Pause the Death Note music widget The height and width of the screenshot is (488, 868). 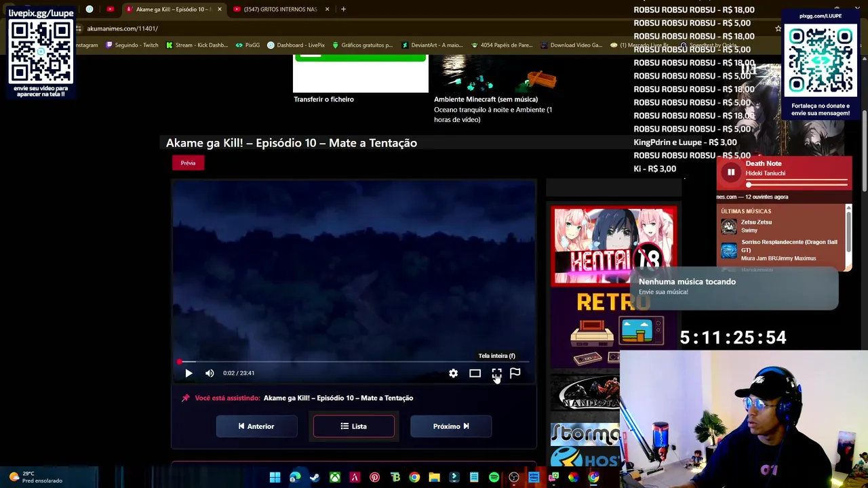click(731, 172)
